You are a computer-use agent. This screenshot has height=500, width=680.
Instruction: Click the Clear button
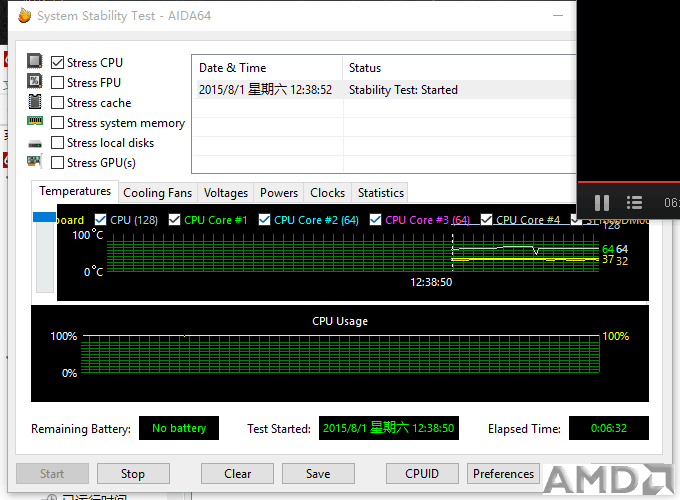point(237,474)
